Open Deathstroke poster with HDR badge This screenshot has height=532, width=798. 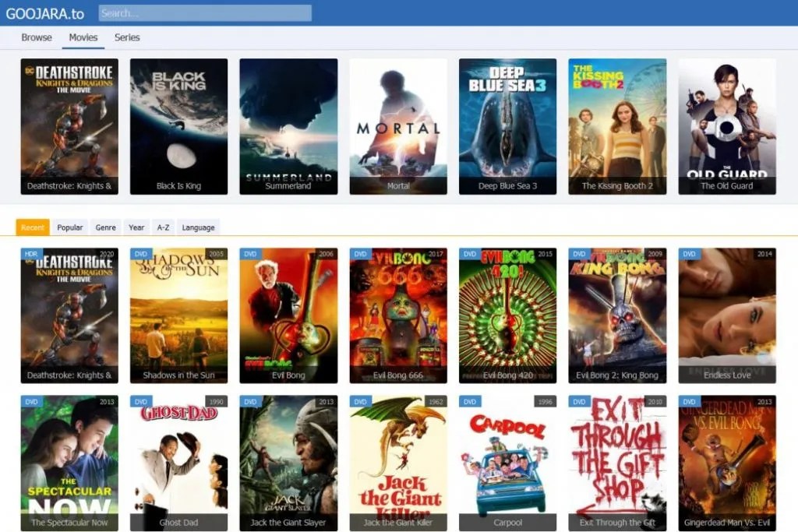click(x=69, y=315)
